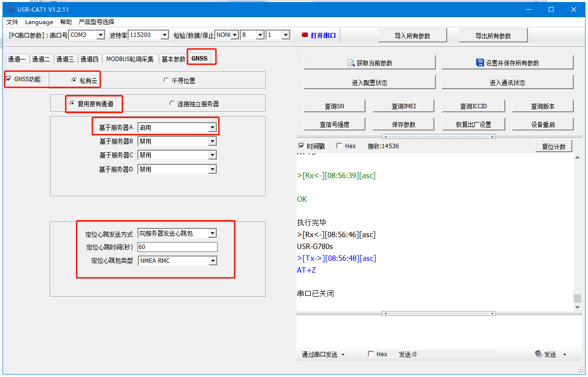
Task: Click the splitter handle below the log area
Action: [438, 314]
